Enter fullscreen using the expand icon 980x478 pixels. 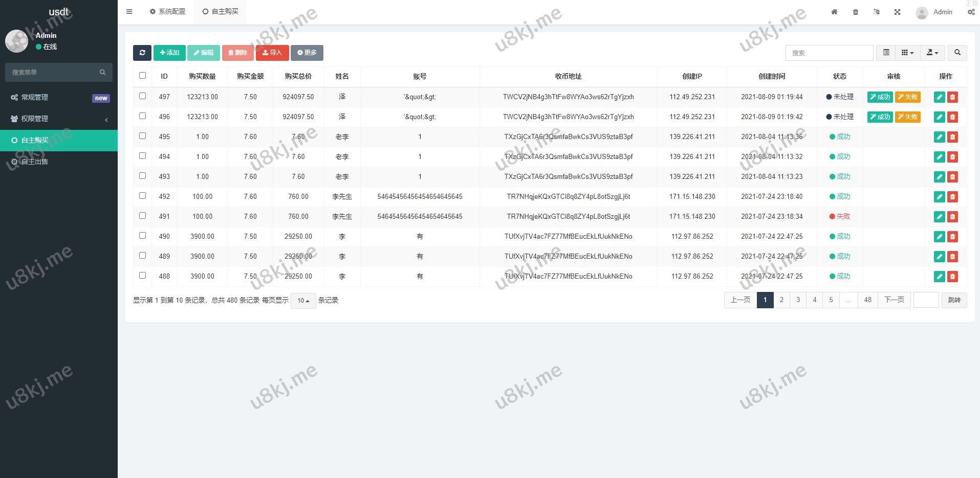point(897,12)
